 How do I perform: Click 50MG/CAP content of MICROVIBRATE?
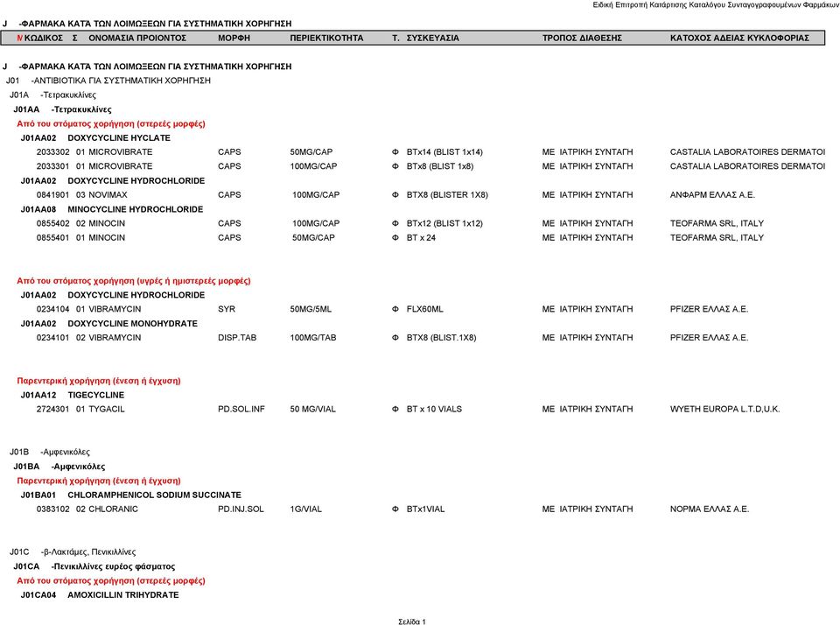coord(311,152)
